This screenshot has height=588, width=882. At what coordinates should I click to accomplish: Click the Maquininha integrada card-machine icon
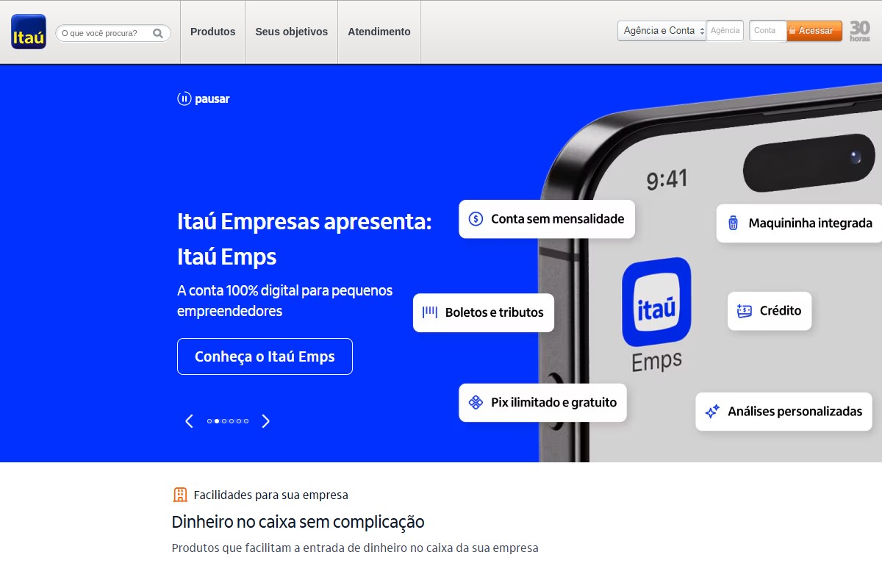pos(733,223)
